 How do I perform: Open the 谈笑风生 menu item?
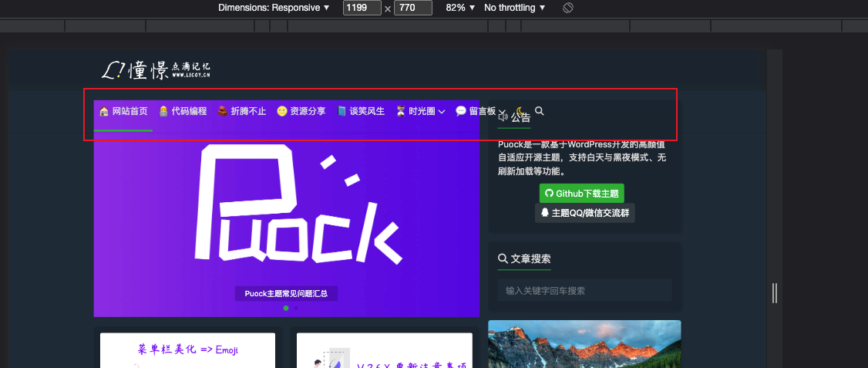click(360, 111)
